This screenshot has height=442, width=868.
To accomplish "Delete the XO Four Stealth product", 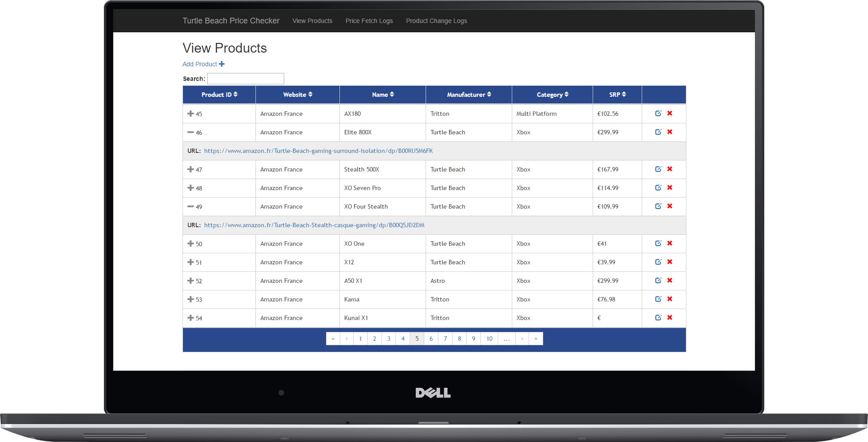I will [670, 206].
